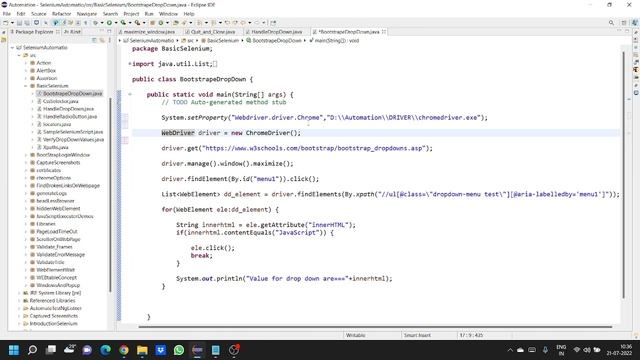Click the taskbar Search icon
The height and width of the screenshot is (360, 640).
coord(32,350)
